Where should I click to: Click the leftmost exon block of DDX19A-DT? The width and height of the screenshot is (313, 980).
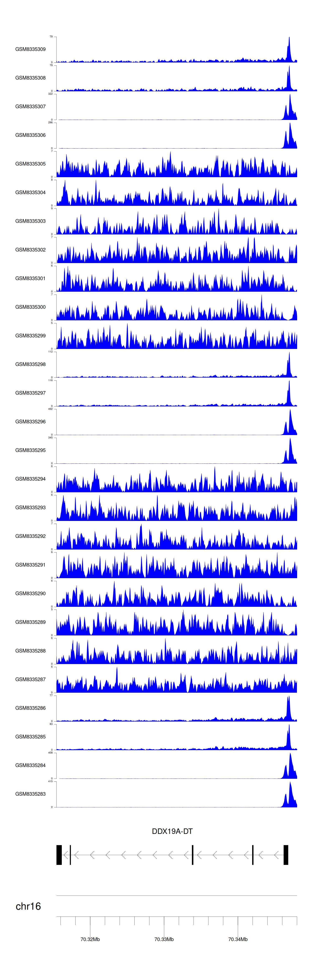[x=59, y=855]
